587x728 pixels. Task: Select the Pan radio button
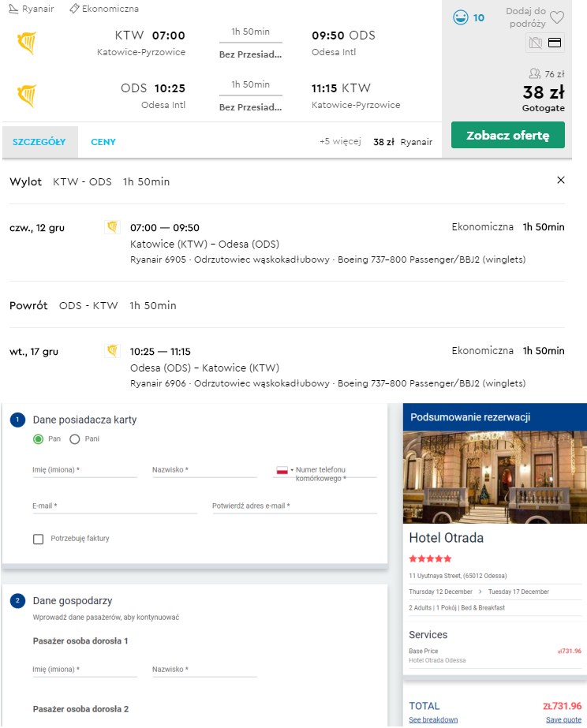(x=38, y=439)
